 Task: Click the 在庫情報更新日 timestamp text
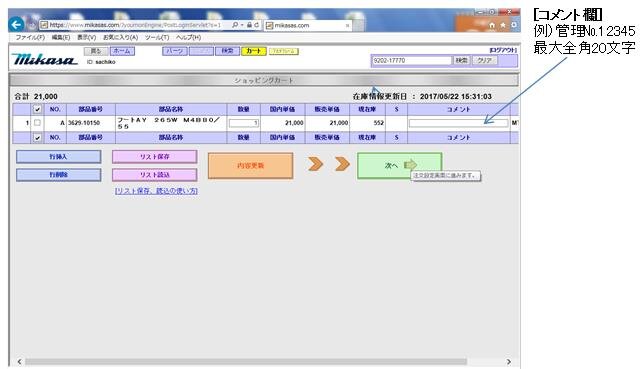(422, 96)
